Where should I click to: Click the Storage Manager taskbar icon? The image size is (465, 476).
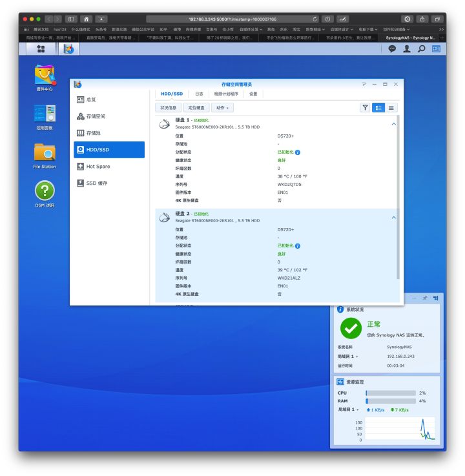click(68, 48)
